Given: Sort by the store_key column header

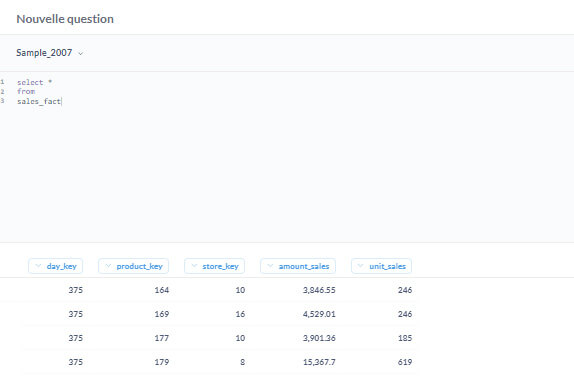Looking at the screenshot, I should coord(215,266).
